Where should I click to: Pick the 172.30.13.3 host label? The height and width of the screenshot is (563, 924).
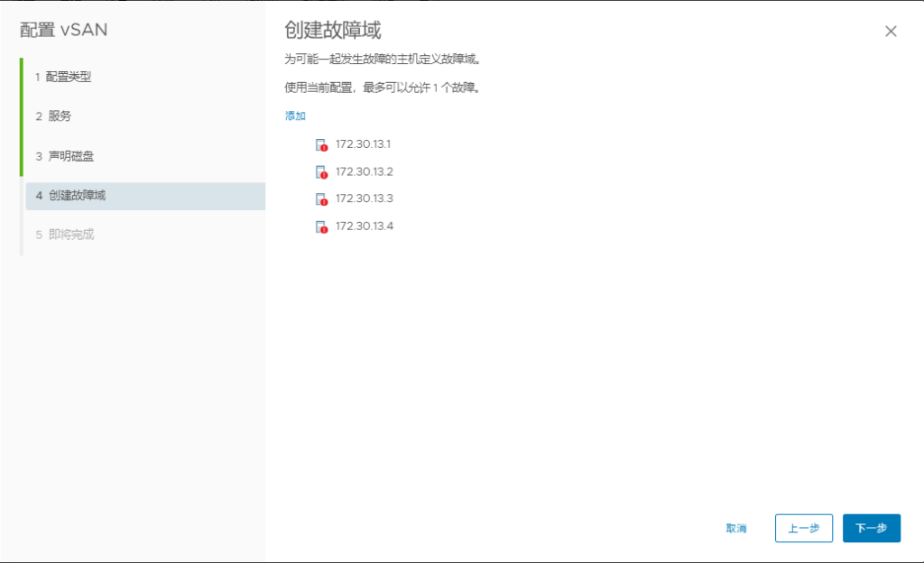[364, 198]
